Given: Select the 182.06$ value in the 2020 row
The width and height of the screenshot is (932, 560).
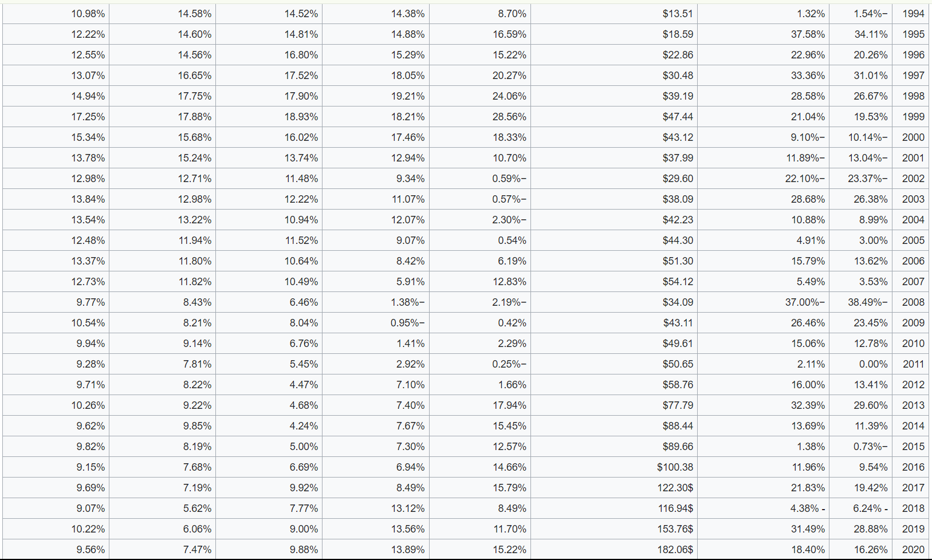Looking at the screenshot, I should (x=675, y=550).
